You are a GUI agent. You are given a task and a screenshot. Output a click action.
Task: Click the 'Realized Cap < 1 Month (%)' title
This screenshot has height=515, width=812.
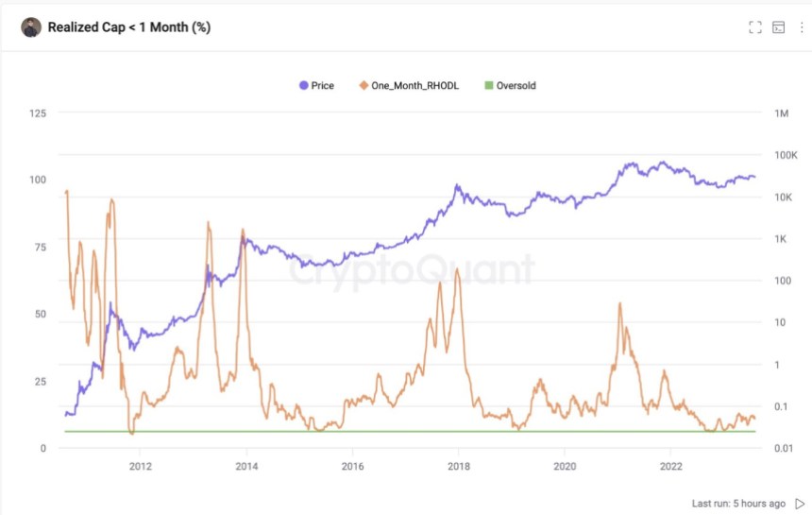click(129, 27)
